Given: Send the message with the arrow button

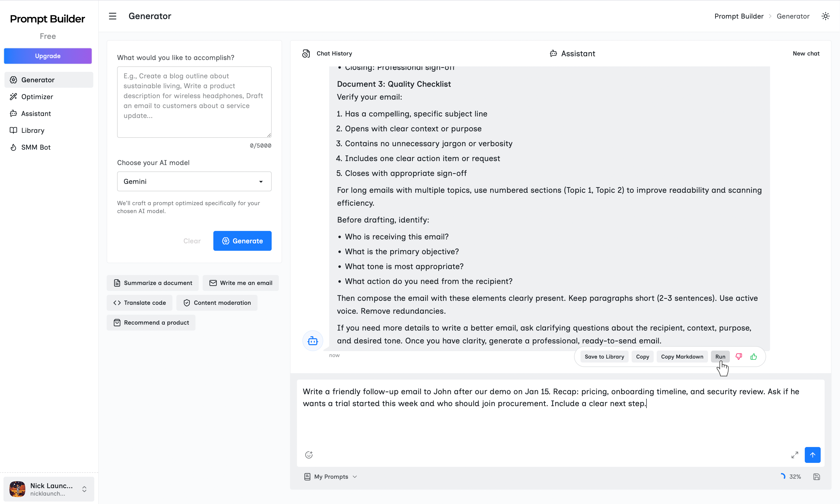Looking at the screenshot, I should pyautogui.click(x=813, y=455).
